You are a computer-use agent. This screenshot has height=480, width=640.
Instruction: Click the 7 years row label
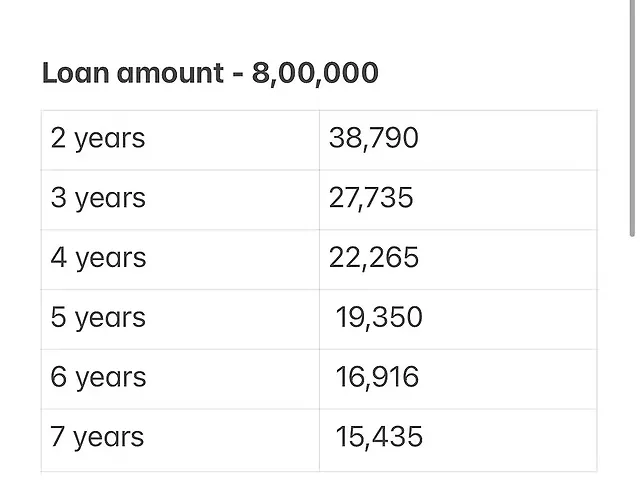pos(97,437)
